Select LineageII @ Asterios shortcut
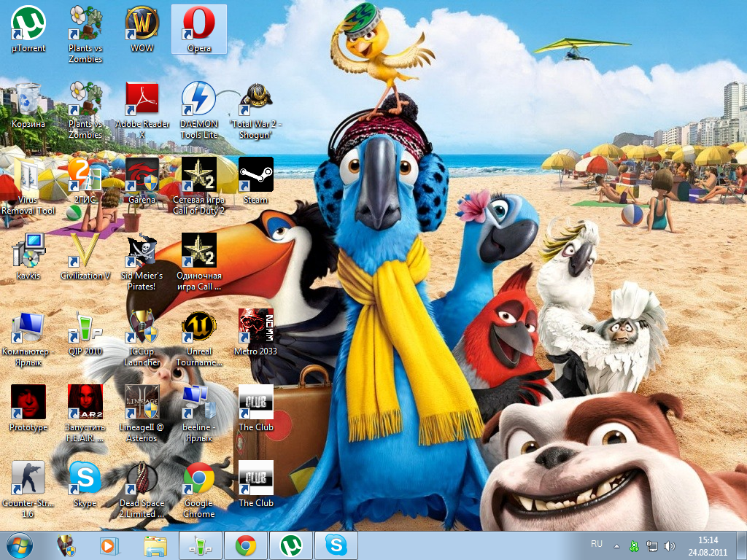The image size is (747, 560). 142,414
